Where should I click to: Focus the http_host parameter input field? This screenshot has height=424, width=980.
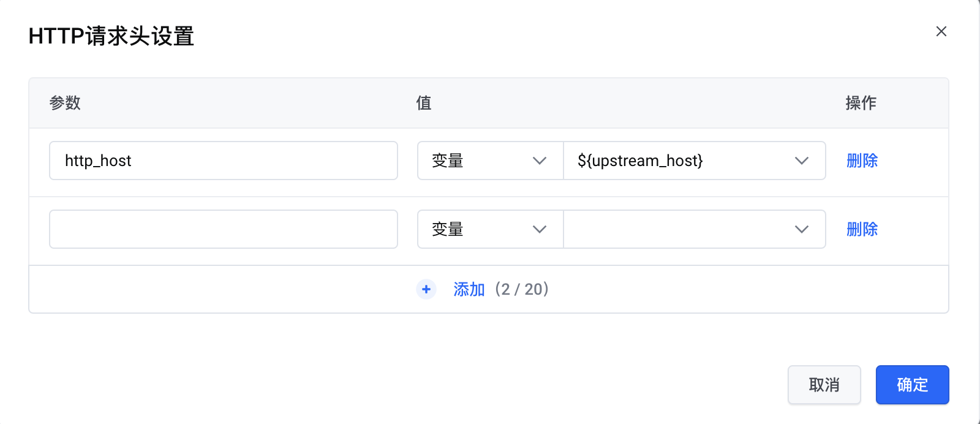(x=224, y=161)
